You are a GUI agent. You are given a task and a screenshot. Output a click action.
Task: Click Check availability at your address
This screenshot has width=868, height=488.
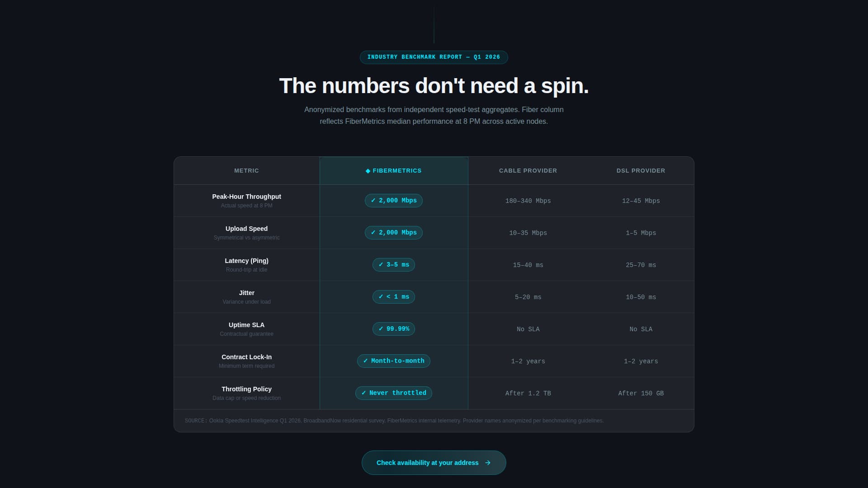428,463
